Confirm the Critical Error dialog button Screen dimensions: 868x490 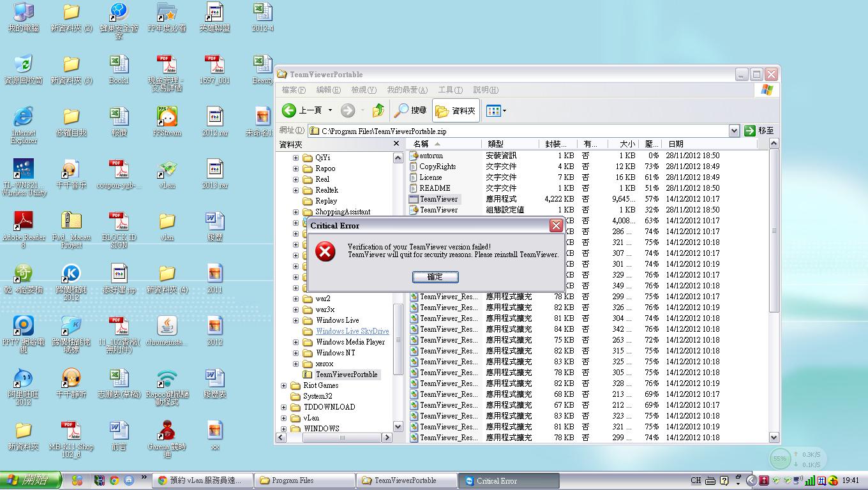click(x=435, y=277)
